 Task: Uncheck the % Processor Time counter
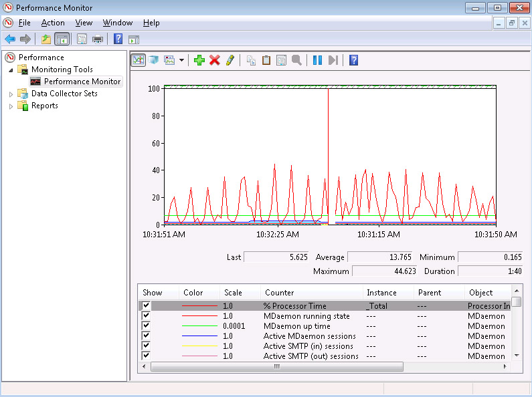click(146, 305)
